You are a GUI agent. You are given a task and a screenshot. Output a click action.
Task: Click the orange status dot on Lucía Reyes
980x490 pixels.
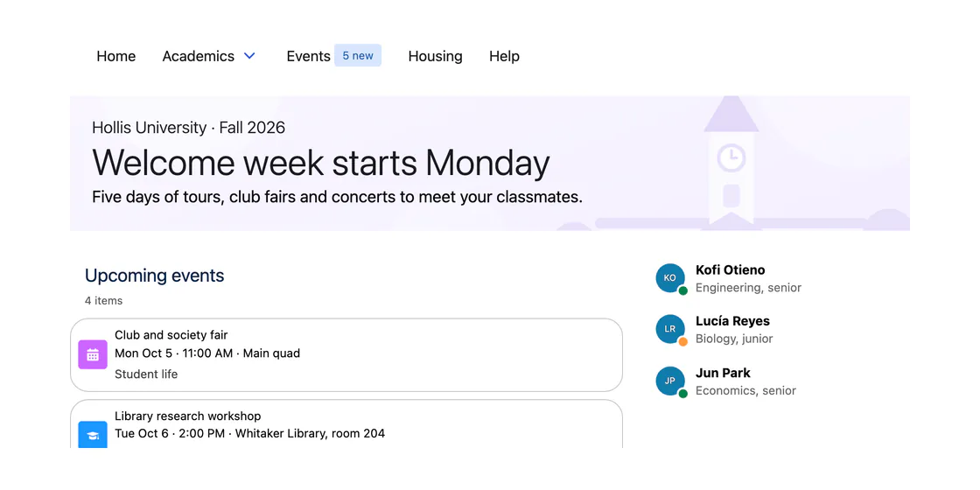(683, 342)
